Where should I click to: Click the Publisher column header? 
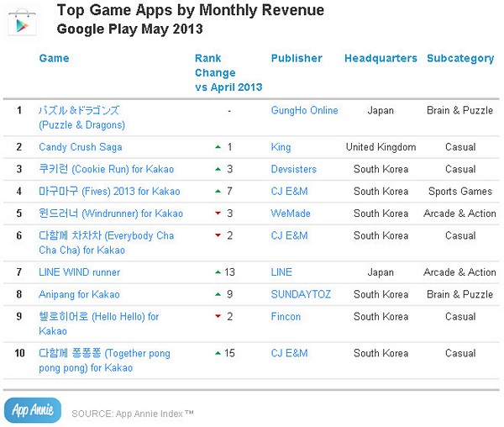point(297,58)
